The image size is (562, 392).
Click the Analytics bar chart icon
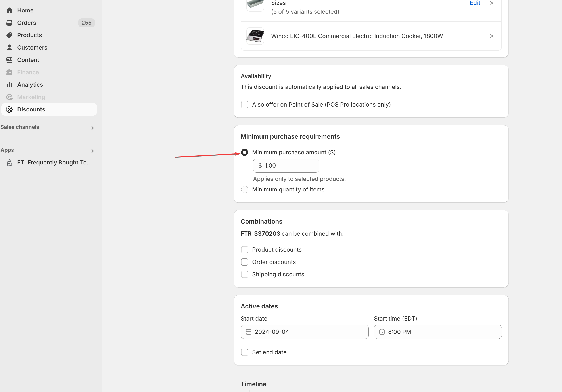9,85
